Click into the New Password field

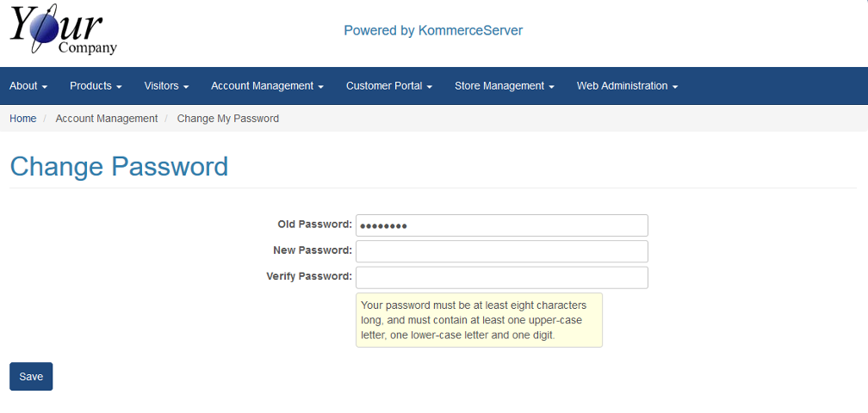tap(501, 251)
